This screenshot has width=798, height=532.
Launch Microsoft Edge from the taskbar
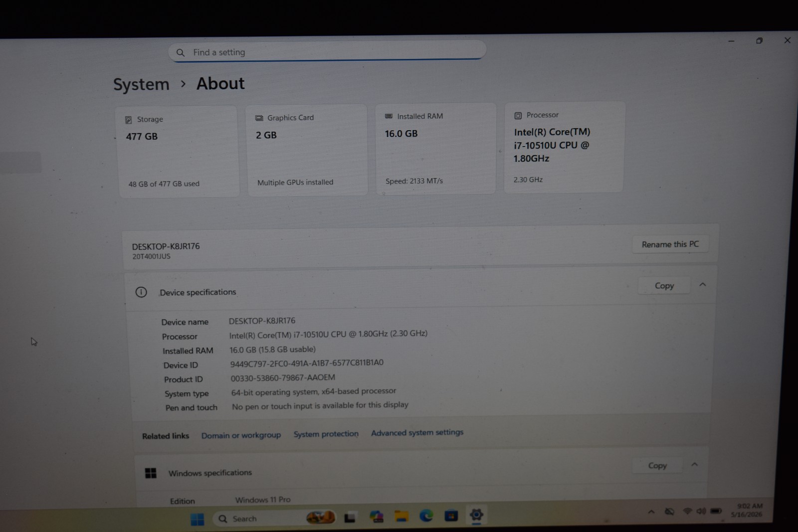click(x=426, y=516)
